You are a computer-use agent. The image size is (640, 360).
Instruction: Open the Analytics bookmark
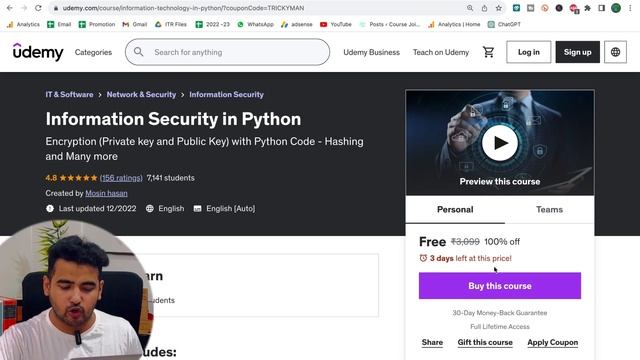(x=23, y=24)
